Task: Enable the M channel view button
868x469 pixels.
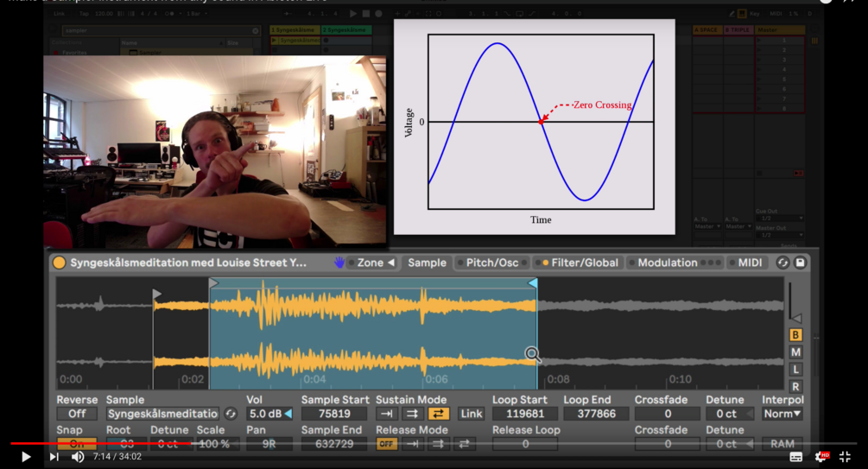Action: pos(795,352)
